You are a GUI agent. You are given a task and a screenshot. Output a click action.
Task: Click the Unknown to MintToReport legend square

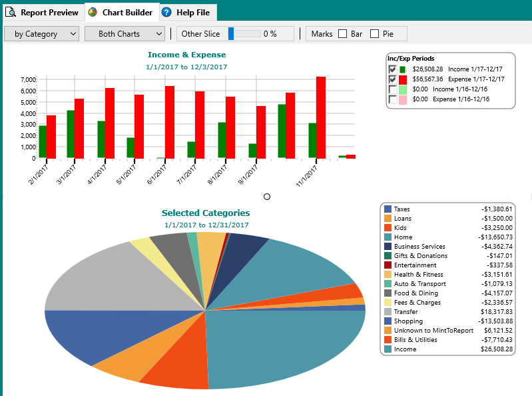coord(388,331)
